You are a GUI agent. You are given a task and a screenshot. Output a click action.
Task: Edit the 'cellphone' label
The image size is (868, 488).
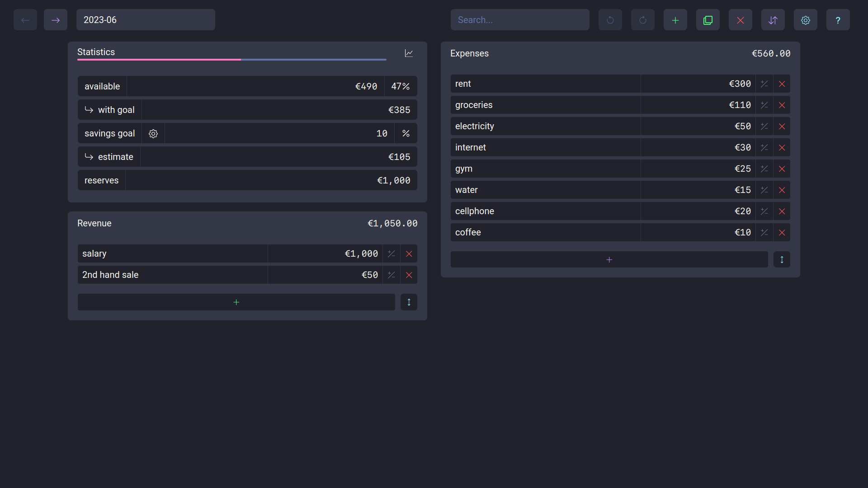546,211
